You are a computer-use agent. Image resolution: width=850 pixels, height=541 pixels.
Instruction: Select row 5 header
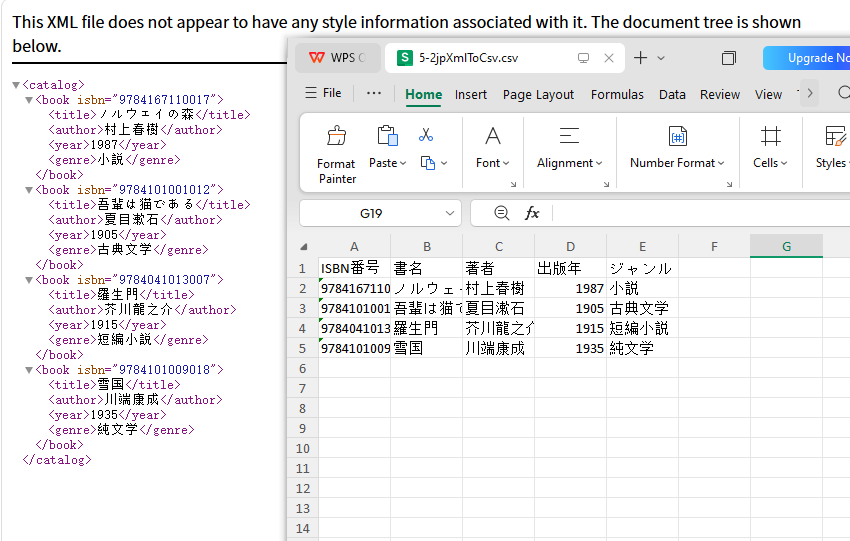coord(302,348)
